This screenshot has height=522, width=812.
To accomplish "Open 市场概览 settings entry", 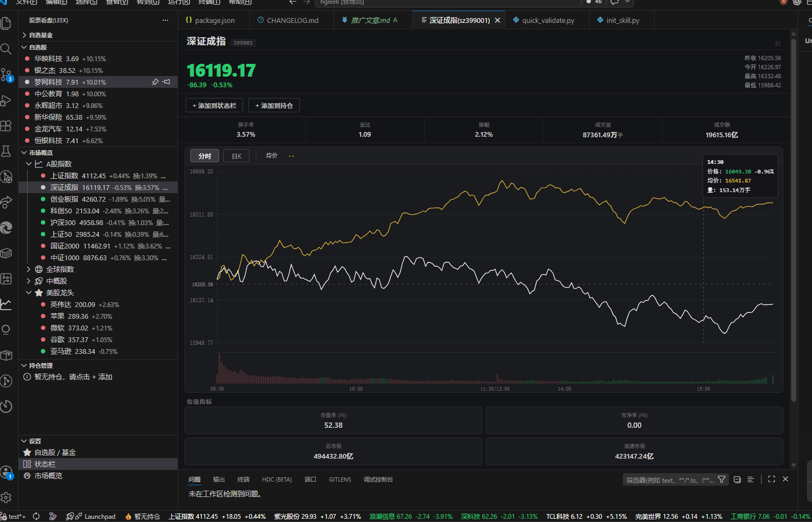I will tap(98, 476).
